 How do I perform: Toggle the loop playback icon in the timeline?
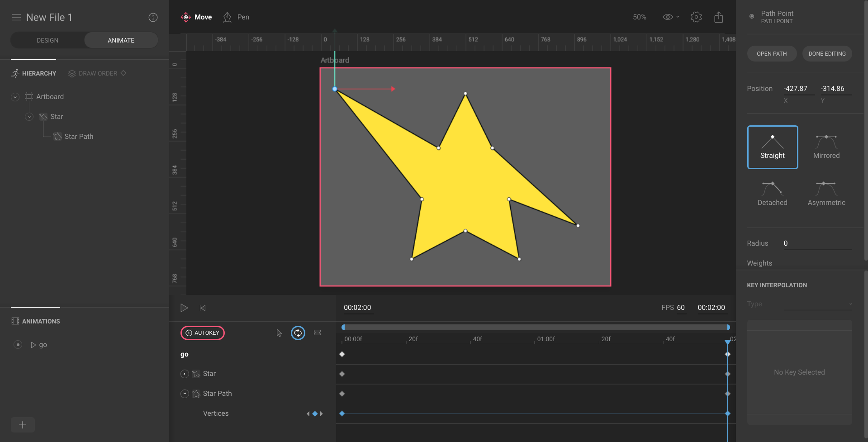click(x=298, y=333)
